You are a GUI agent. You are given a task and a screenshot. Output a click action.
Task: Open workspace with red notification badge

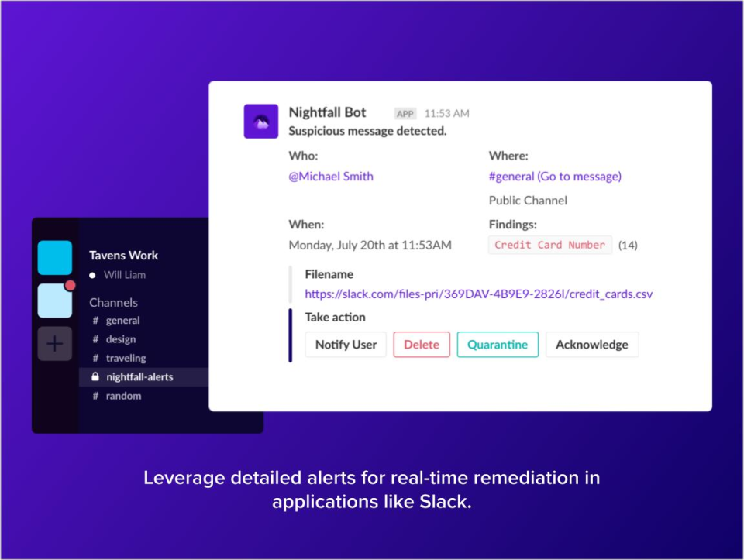tap(54, 297)
